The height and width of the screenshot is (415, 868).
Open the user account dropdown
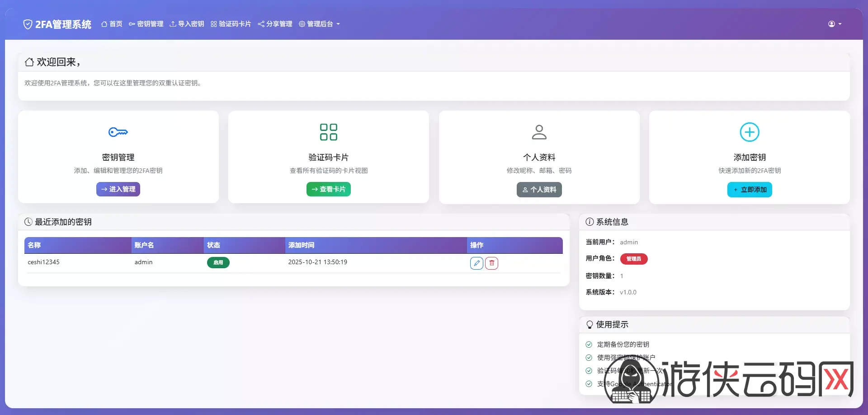tap(835, 24)
